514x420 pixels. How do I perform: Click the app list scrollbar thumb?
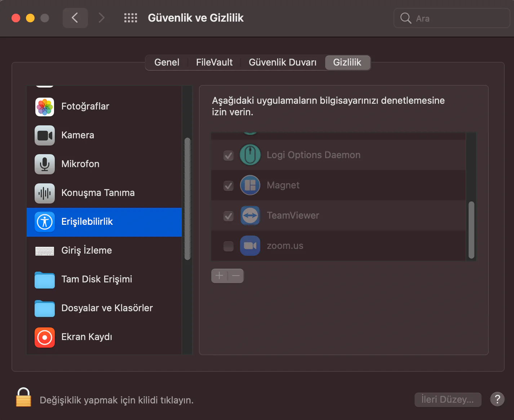[x=471, y=230]
